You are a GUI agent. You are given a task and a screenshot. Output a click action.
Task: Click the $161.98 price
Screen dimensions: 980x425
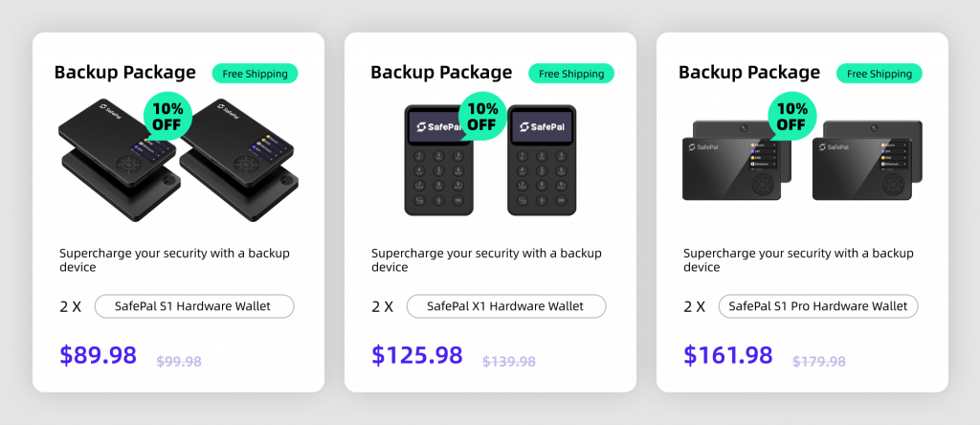tap(728, 355)
